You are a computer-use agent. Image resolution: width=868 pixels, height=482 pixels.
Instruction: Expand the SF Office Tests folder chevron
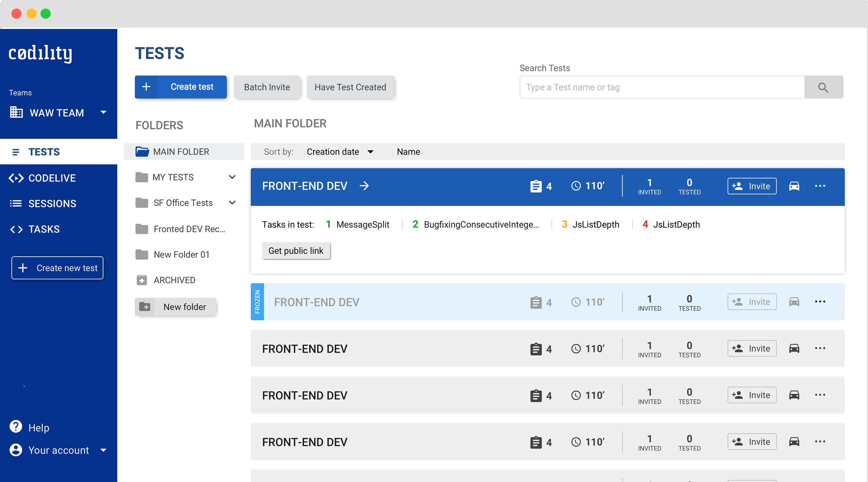click(x=232, y=203)
